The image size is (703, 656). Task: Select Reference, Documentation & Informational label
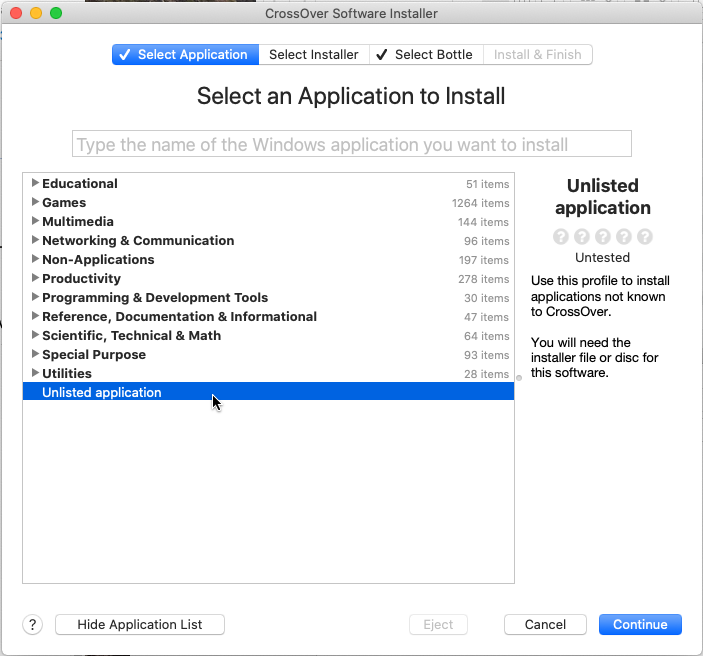click(x=179, y=316)
